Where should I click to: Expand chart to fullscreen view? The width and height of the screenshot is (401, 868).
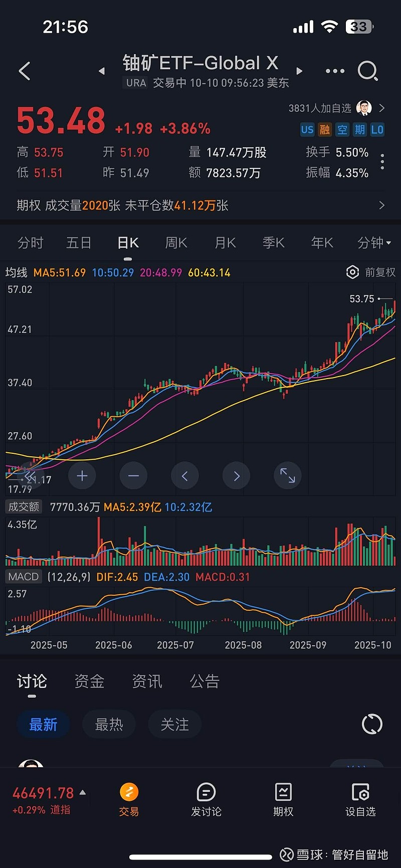(x=288, y=475)
